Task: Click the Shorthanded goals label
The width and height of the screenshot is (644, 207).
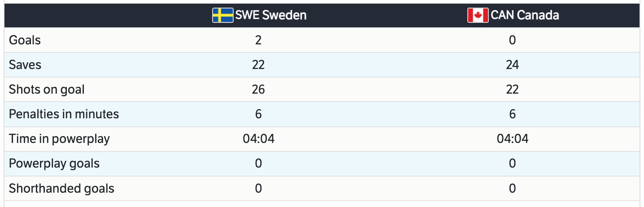Action: pos(61,188)
